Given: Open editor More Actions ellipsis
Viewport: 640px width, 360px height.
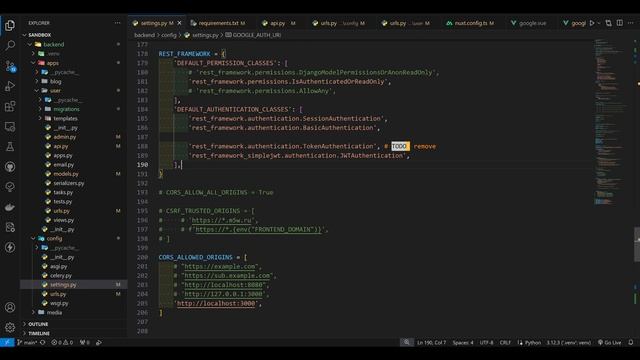Looking at the screenshot, I should [x=631, y=23].
